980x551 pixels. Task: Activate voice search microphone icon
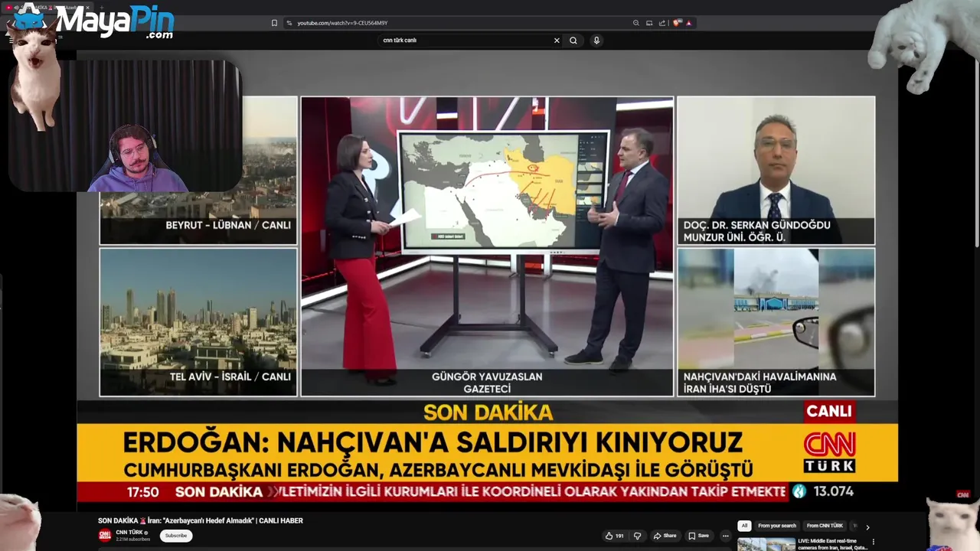pos(596,41)
